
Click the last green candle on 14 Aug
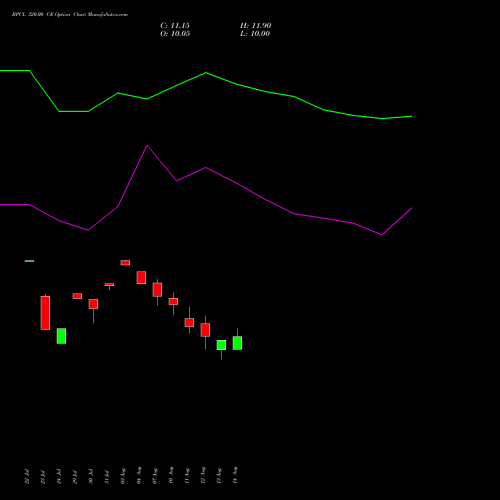[x=237, y=343]
